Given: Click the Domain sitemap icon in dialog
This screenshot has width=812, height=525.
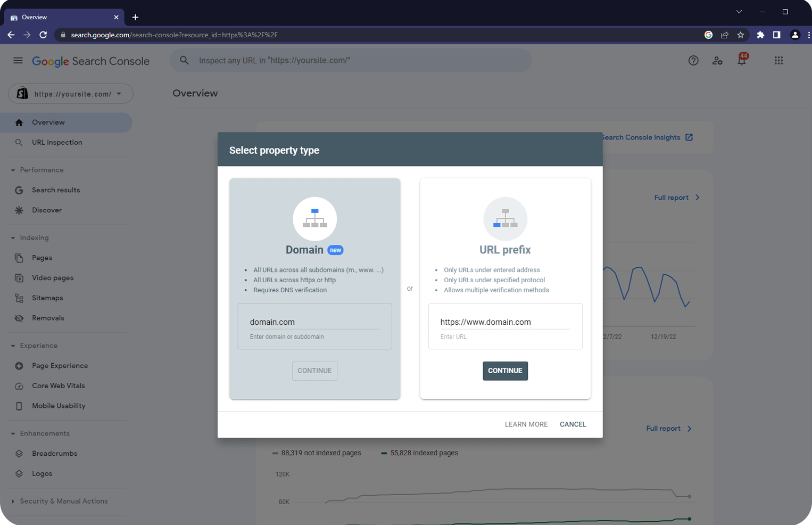Looking at the screenshot, I should [x=315, y=219].
